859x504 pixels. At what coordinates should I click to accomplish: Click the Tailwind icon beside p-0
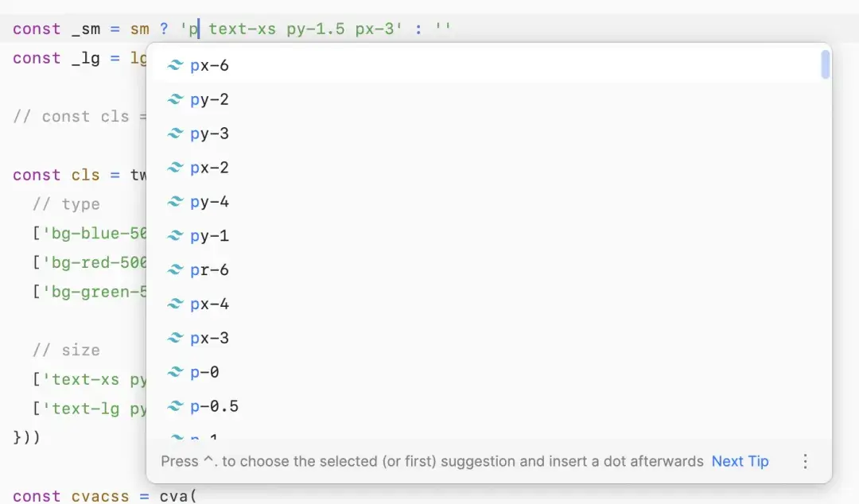coord(175,372)
